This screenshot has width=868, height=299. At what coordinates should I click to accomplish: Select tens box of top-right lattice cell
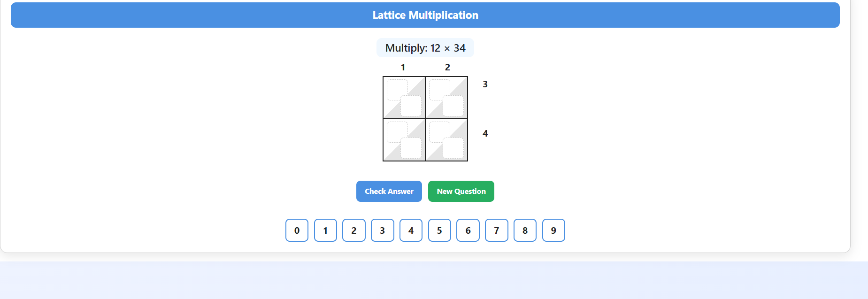coord(439,90)
